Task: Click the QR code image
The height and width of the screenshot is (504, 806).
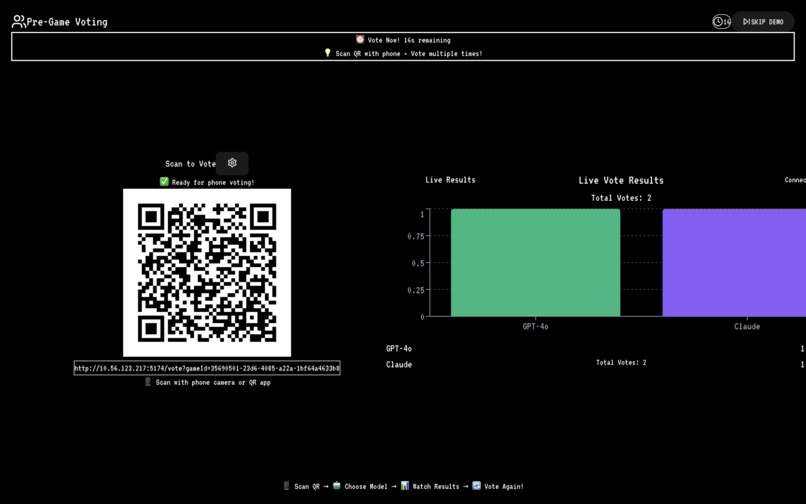Action: [207, 273]
